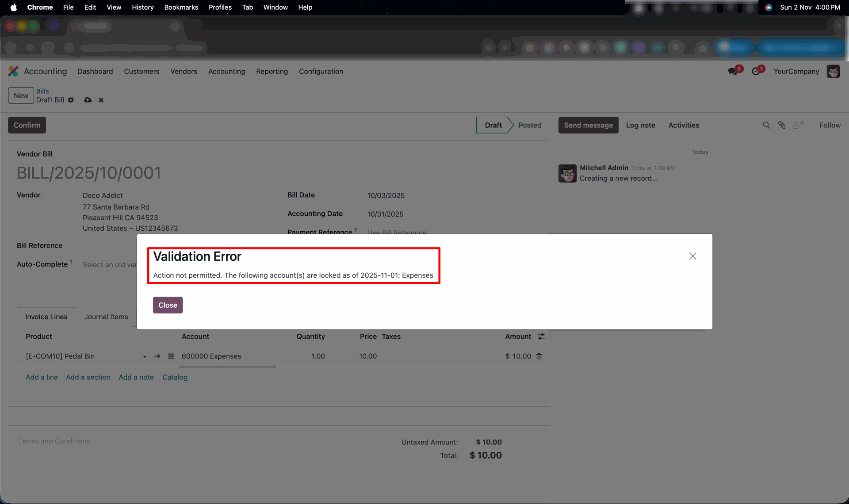Viewport: 849px width, 504px height.
Task: Open the activities clock icon in navbar
Action: point(756,72)
